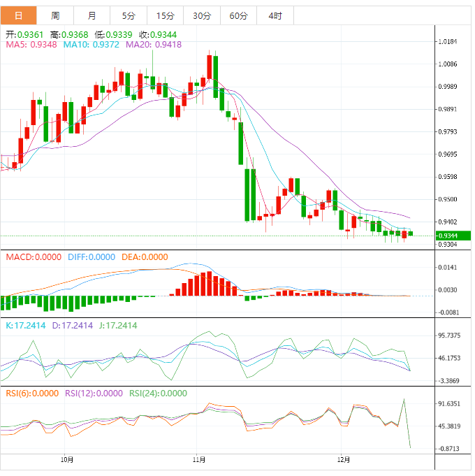
Task: Select the DIFF value label
Action: [x=92, y=257]
